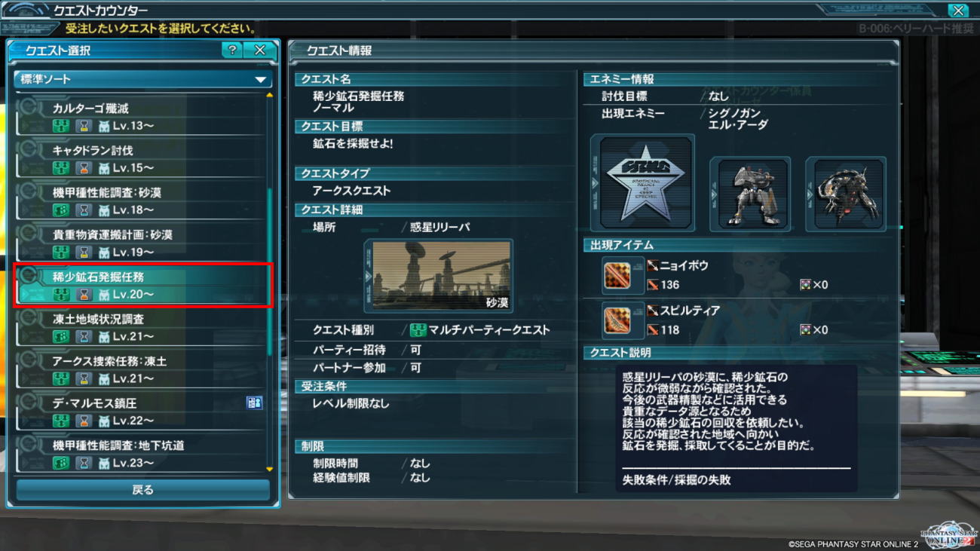Expand the ARKS emblem panel arrow
Viewport: 980px width, 551px height.
pos(595,183)
